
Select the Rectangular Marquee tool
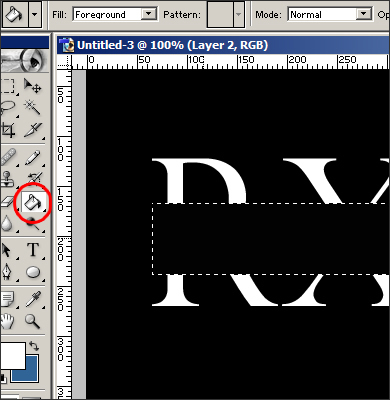8,86
